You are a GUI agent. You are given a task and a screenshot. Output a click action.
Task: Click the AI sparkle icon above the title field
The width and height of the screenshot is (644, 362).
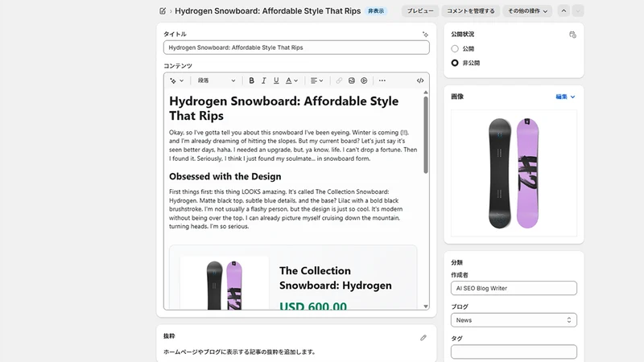(425, 35)
